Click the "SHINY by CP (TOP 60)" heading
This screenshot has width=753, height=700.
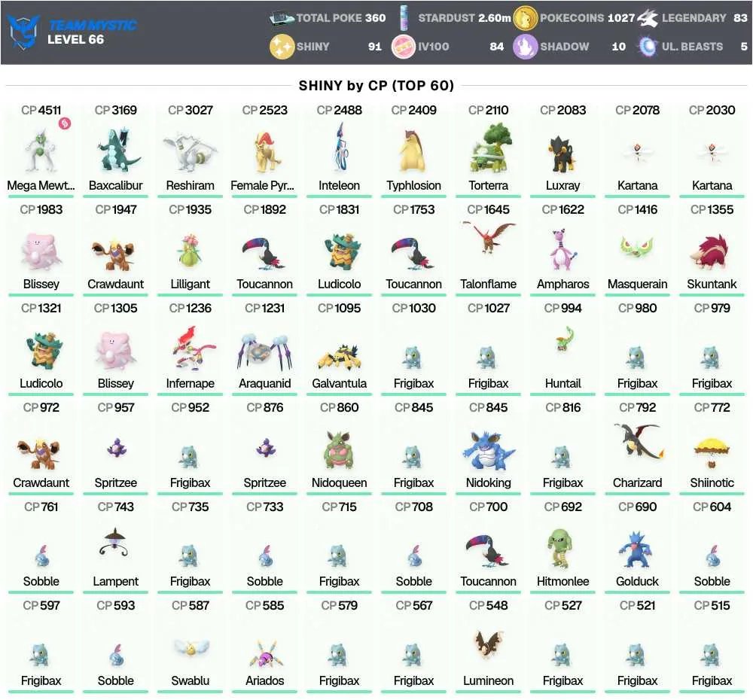376,86
